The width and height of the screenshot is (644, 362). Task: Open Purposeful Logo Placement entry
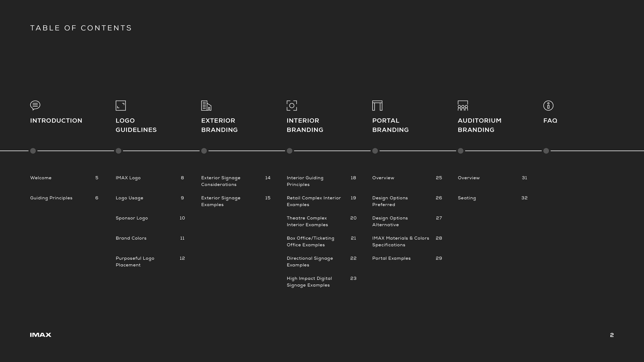[x=135, y=262]
